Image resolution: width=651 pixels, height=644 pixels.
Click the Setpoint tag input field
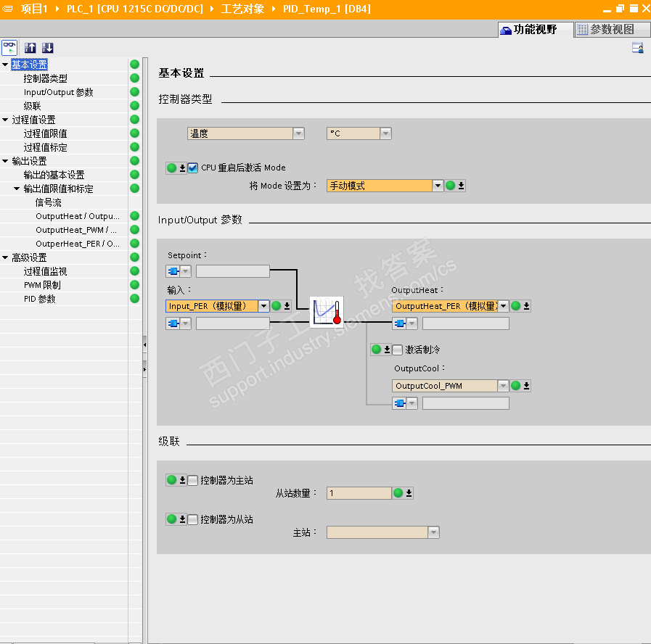pyautogui.click(x=233, y=271)
